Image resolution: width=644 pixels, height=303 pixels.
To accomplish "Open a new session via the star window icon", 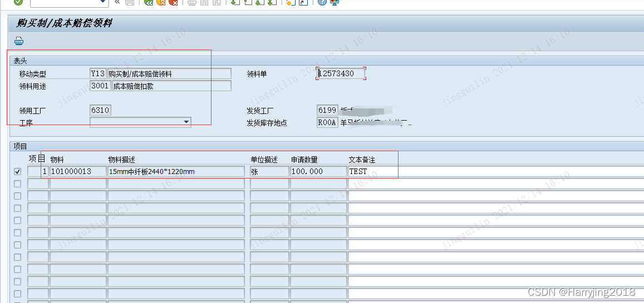I will pyautogui.click(x=291, y=2).
